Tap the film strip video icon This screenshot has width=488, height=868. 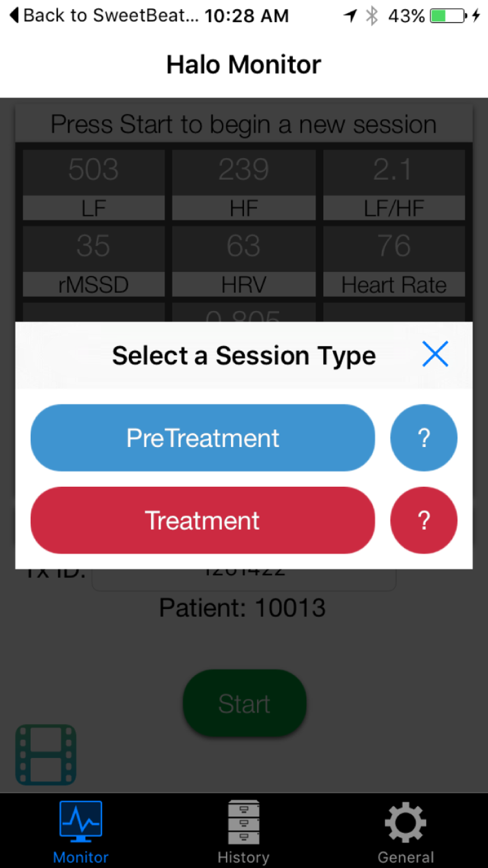(46, 754)
